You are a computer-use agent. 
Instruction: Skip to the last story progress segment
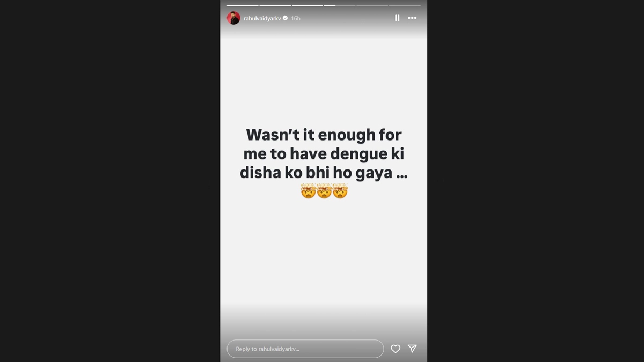coord(405,5)
